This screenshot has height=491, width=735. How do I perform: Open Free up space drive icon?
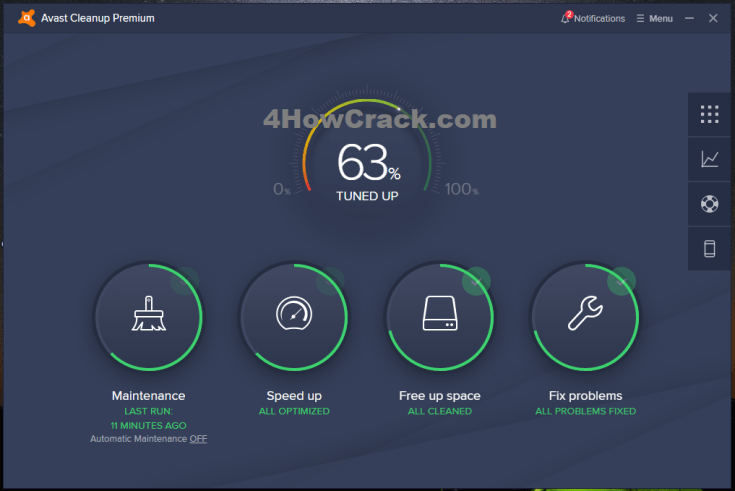tap(440, 313)
